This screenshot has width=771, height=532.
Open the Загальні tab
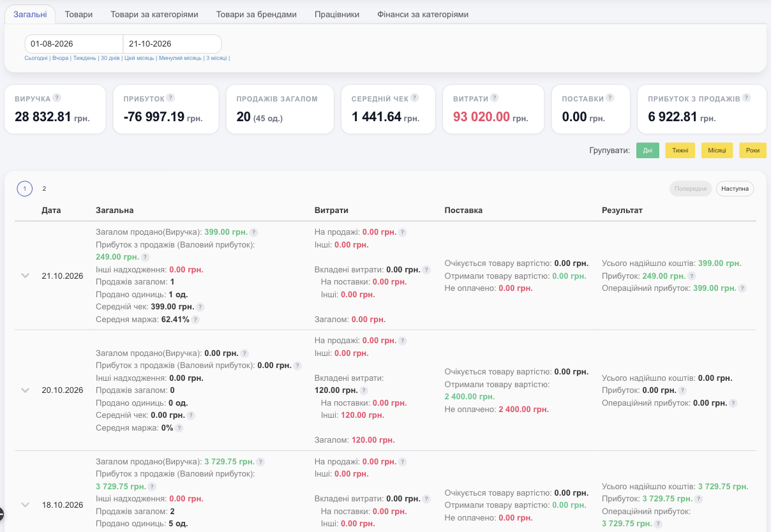[x=31, y=14]
